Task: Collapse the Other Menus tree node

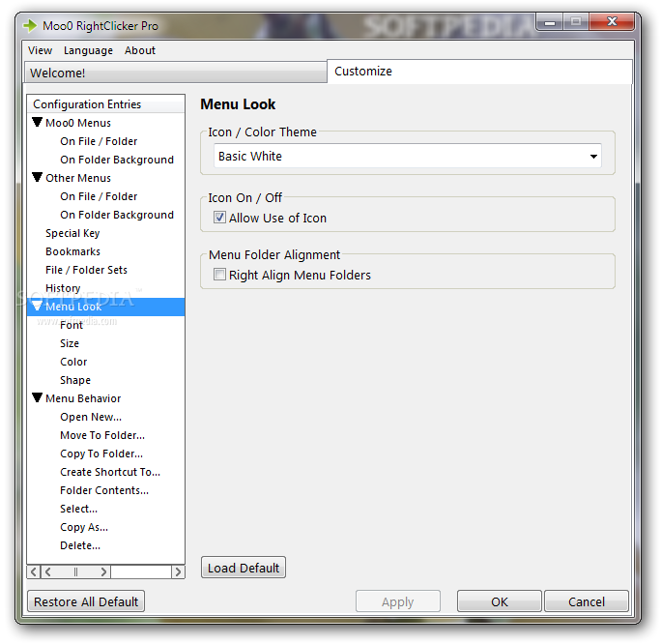Action: (x=37, y=177)
